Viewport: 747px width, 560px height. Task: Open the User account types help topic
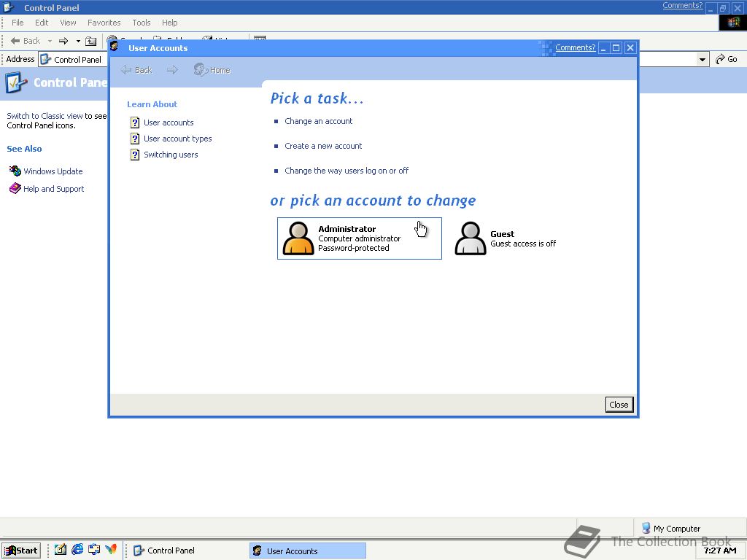coord(171,139)
